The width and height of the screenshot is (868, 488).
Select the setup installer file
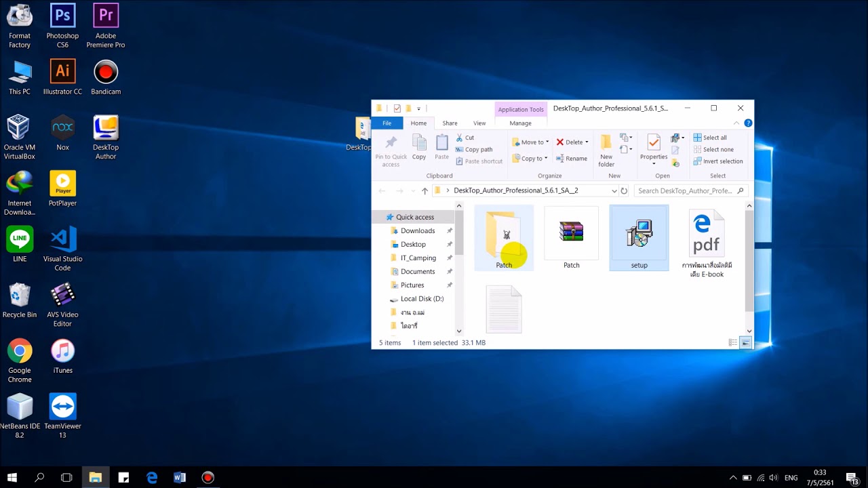(x=639, y=239)
